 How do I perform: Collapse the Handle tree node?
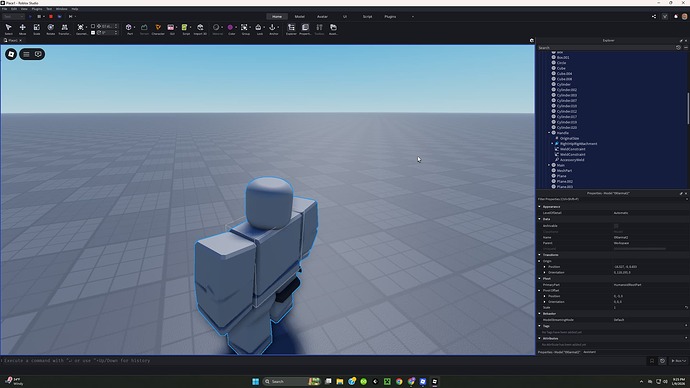pyautogui.click(x=549, y=133)
